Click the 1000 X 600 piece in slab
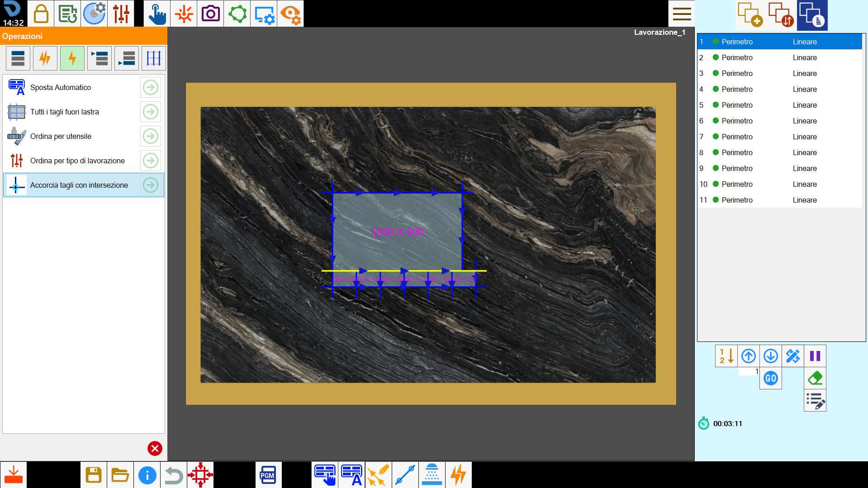The image size is (868, 488). pos(397,232)
